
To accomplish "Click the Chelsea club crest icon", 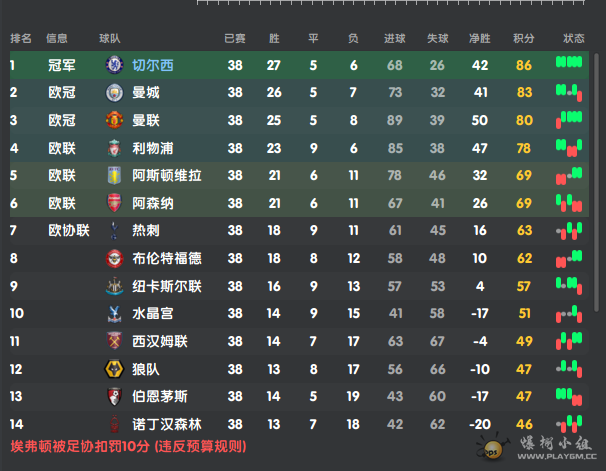I will pyautogui.click(x=114, y=65).
